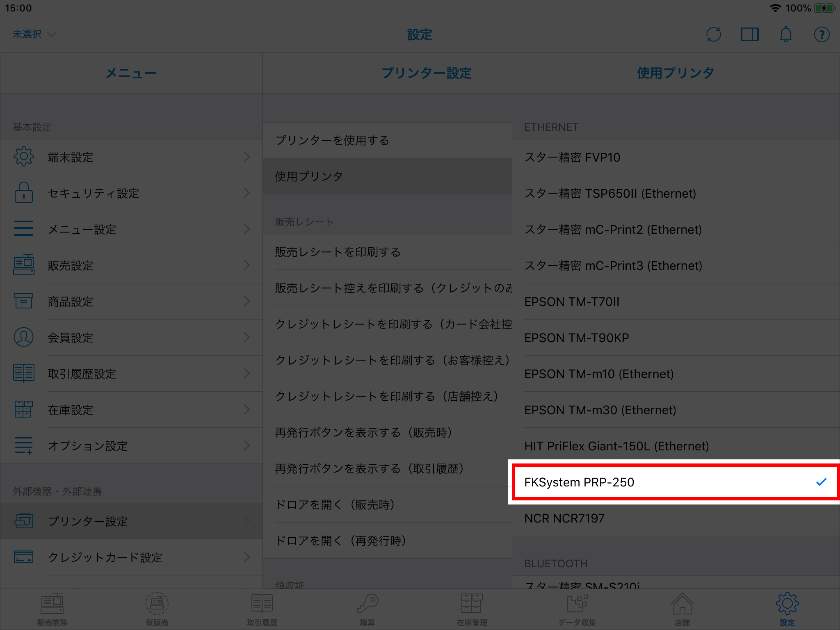Image resolution: width=840 pixels, height=630 pixels.
Task: Click the クレジットカード設定 card icon
Action: [24, 557]
